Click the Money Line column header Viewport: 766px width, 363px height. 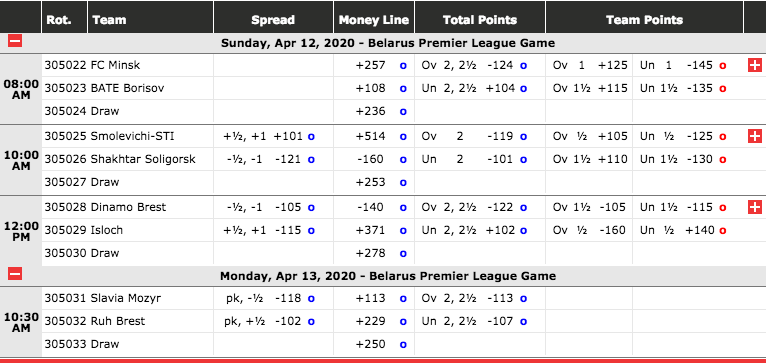(x=374, y=18)
